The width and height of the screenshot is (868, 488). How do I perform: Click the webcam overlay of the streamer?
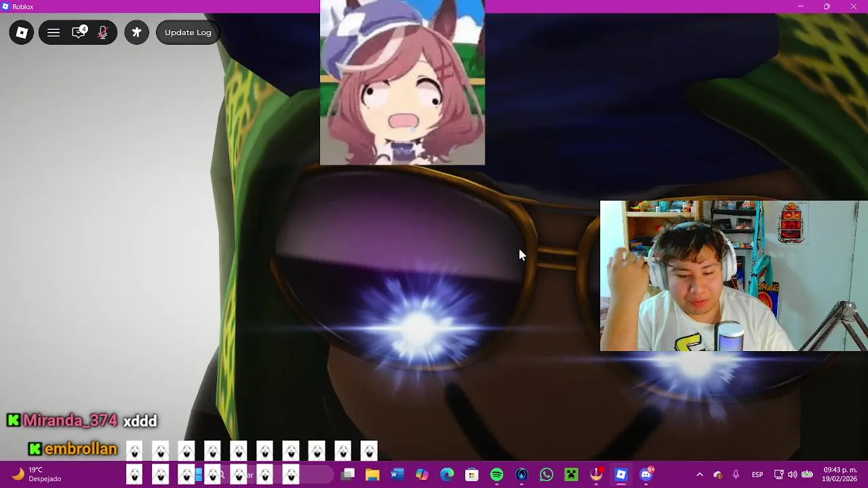point(734,276)
